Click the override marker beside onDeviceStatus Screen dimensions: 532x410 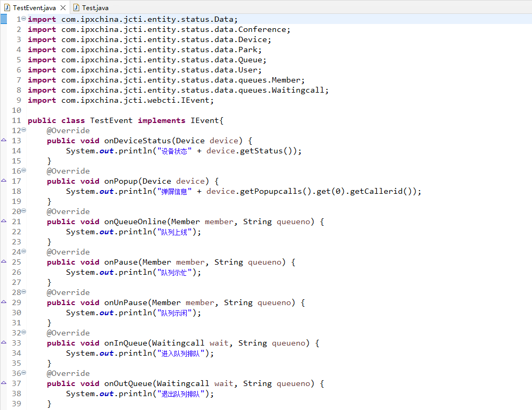click(x=4, y=141)
